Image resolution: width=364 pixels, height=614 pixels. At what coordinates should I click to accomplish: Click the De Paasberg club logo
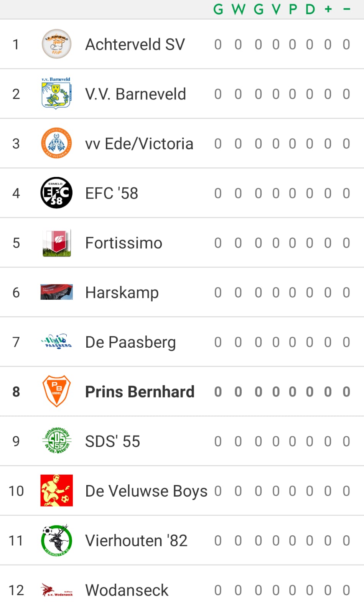56,341
